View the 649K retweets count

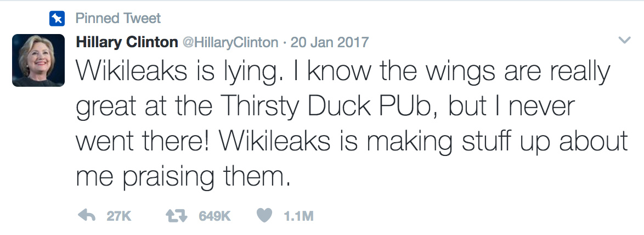215,216
